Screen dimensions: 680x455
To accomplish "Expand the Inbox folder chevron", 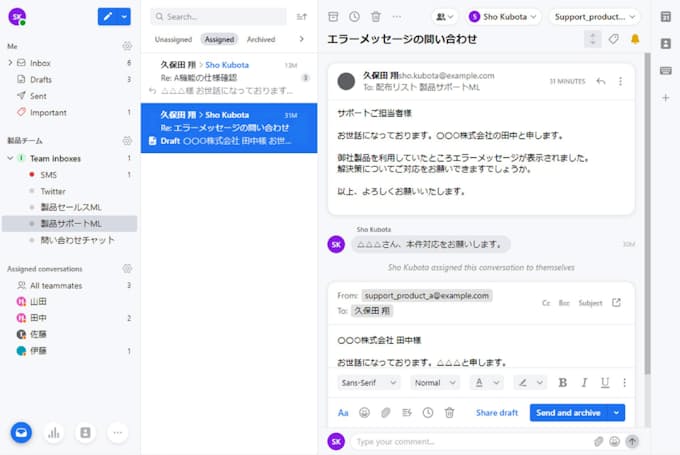I will pos(10,63).
